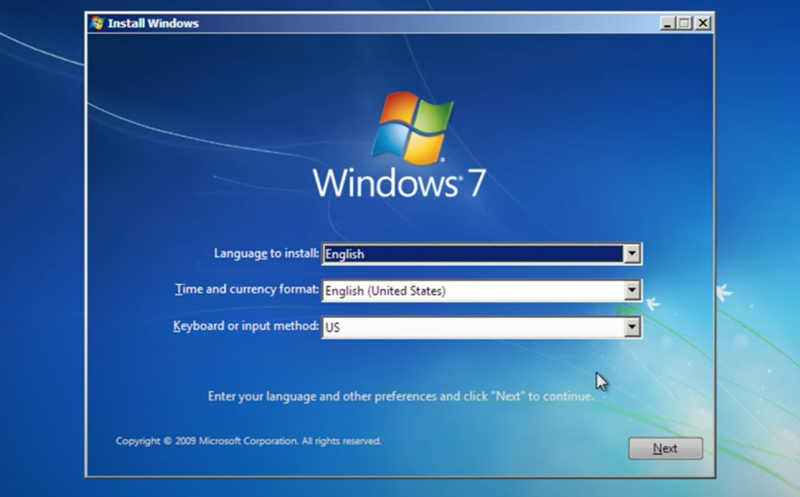
Task: Close the Install Windows dialog
Action: coord(703,23)
